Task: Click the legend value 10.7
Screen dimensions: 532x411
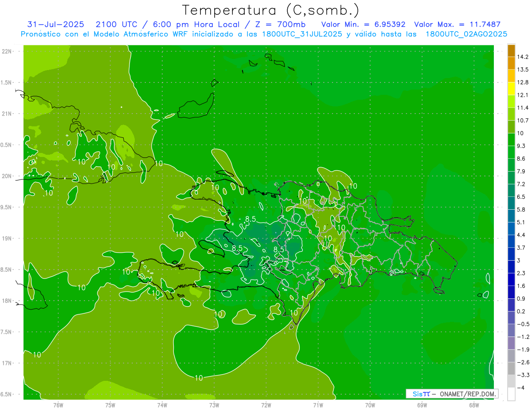Action: (x=523, y=121)
